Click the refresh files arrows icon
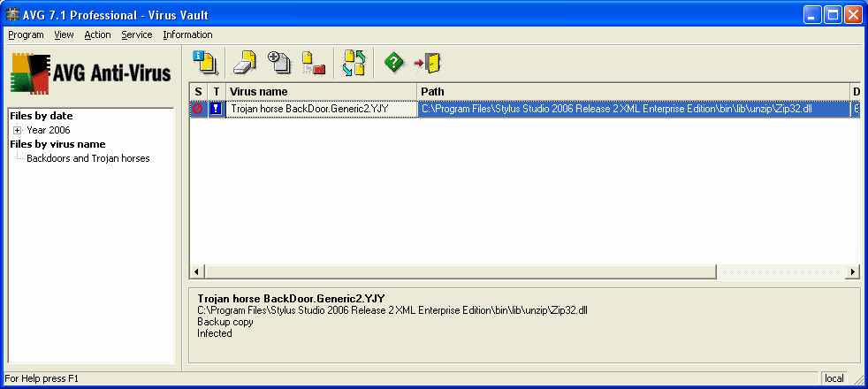 coord(354,62)
